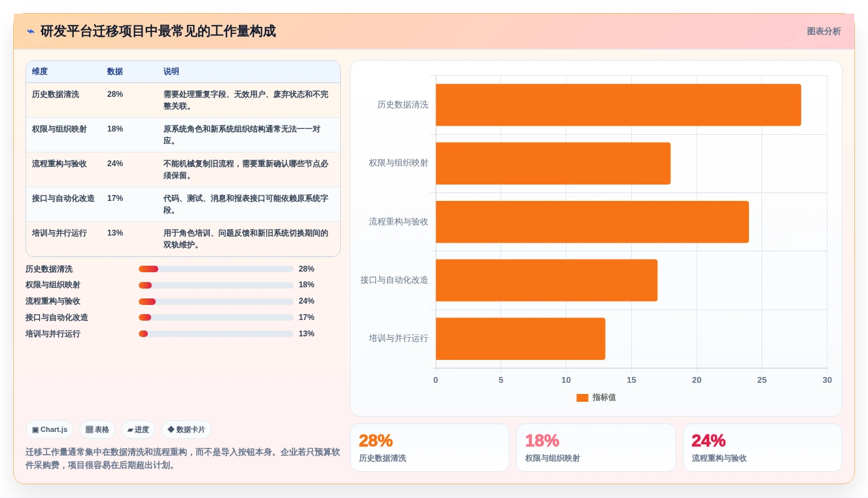Click the 接口与自动化改造 progress bar
868x498 pixels.
click(x=216, y=317)
